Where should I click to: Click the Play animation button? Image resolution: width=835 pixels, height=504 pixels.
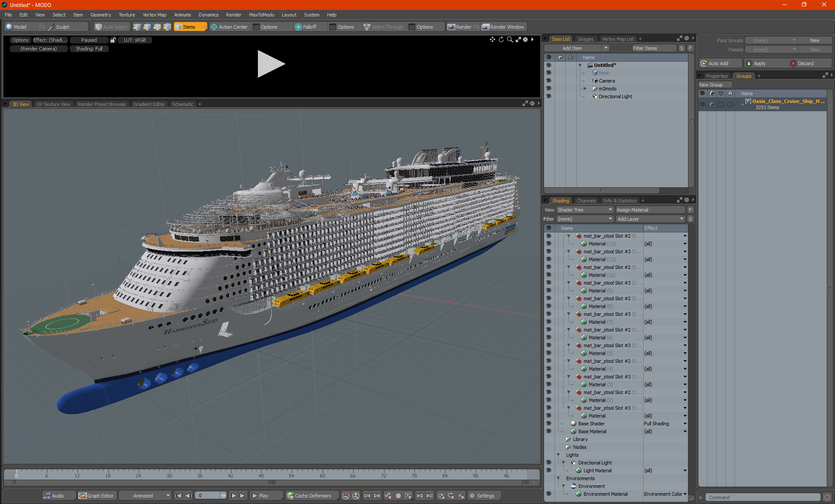click(x=266, y=496)
